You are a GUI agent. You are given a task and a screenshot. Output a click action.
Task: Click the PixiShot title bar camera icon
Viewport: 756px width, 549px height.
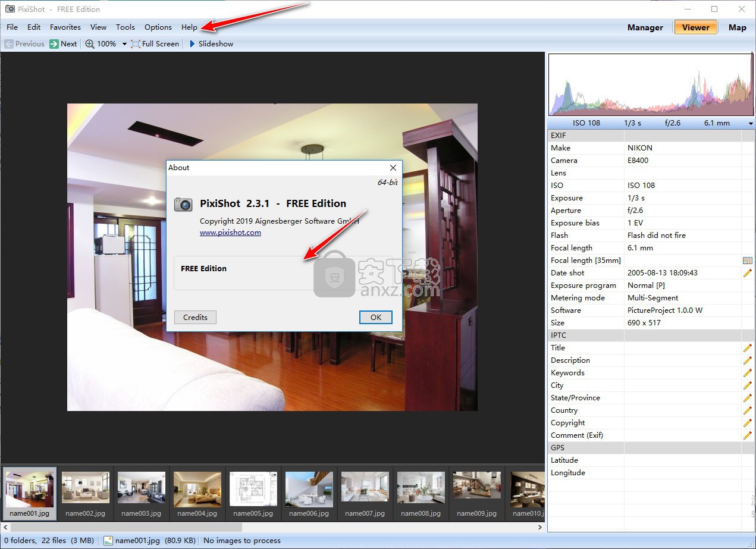pyautogui.click(x=10, y=9)
